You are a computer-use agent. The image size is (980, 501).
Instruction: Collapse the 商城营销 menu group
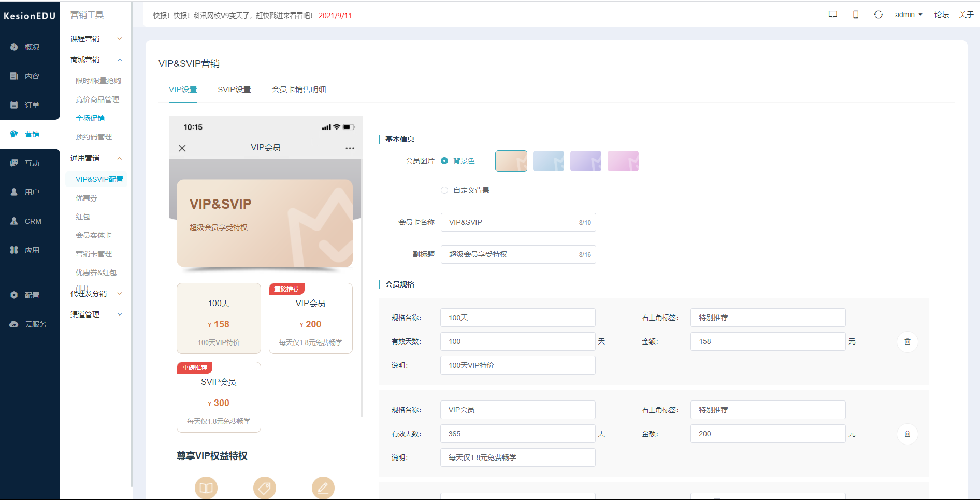tap(96, 60)
